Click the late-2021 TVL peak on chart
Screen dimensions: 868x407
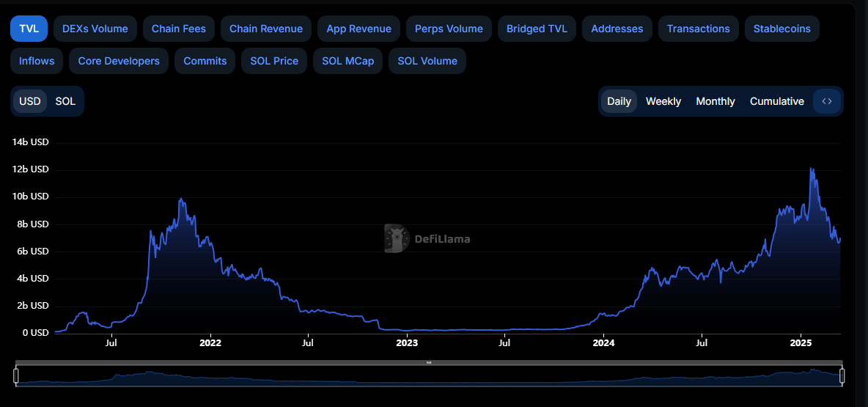(180, 199)
